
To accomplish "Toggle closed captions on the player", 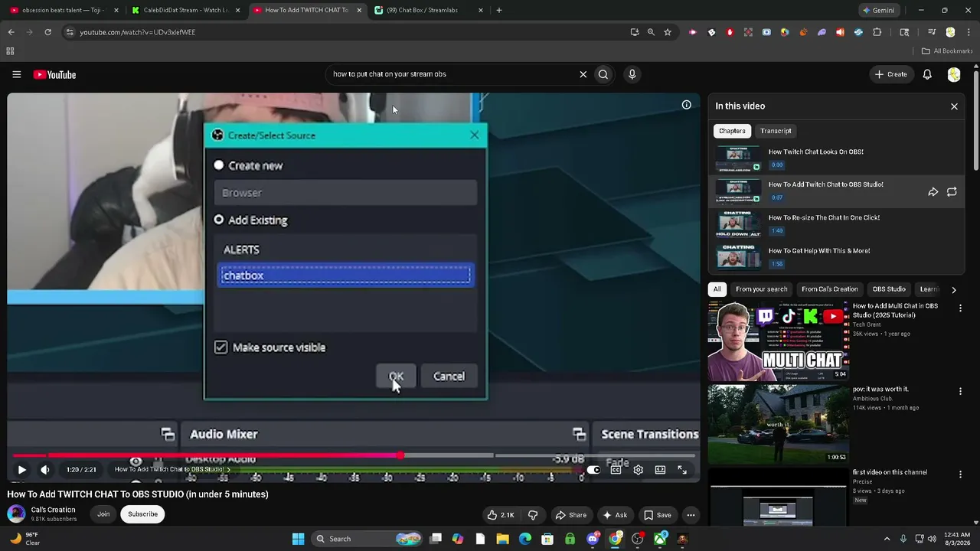I will click(616, 470).
